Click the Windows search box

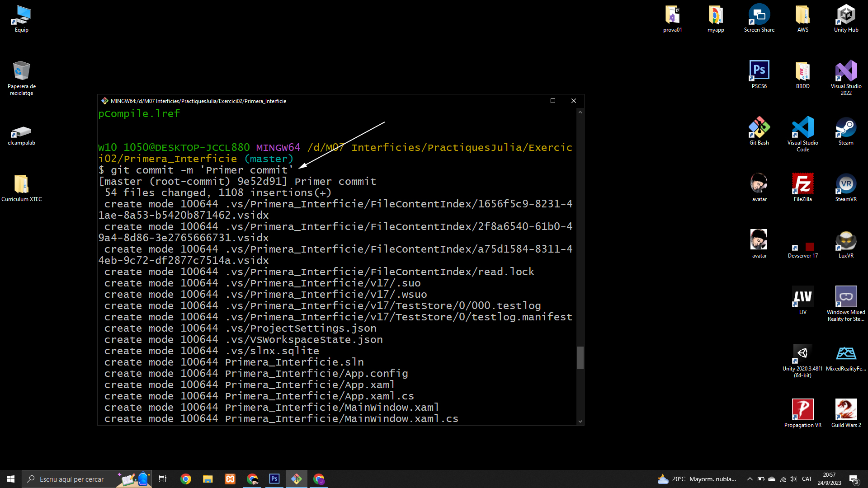coord(72,479)
